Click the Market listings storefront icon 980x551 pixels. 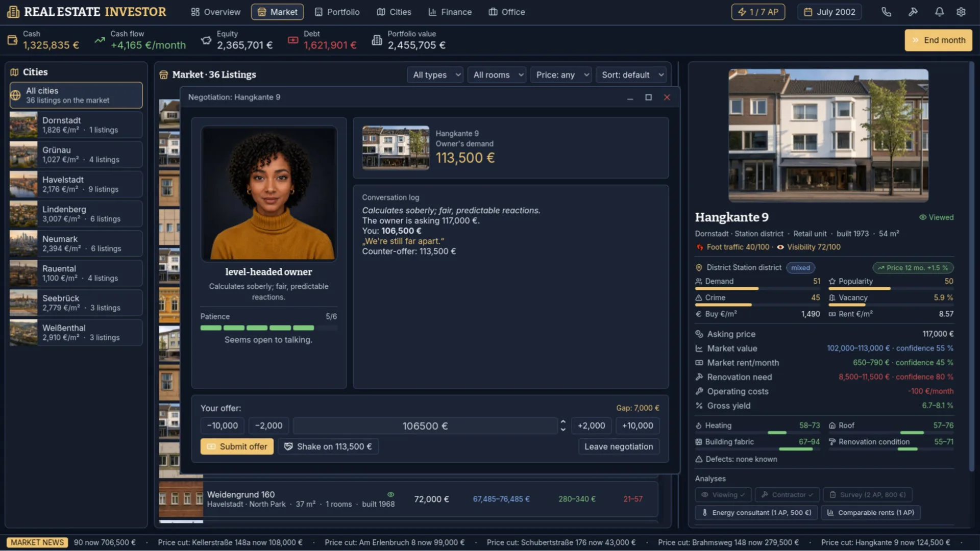click(164, 75)
